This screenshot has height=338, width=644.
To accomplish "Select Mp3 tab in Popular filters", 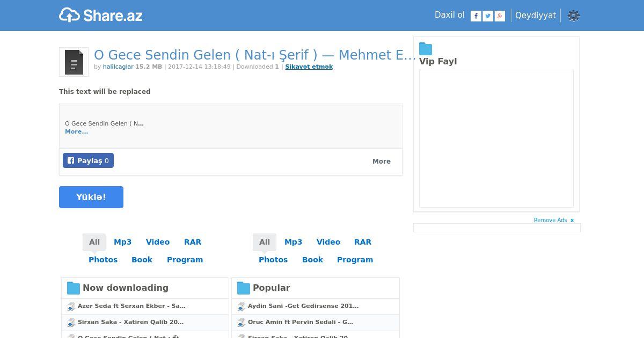I will [293, 242].
